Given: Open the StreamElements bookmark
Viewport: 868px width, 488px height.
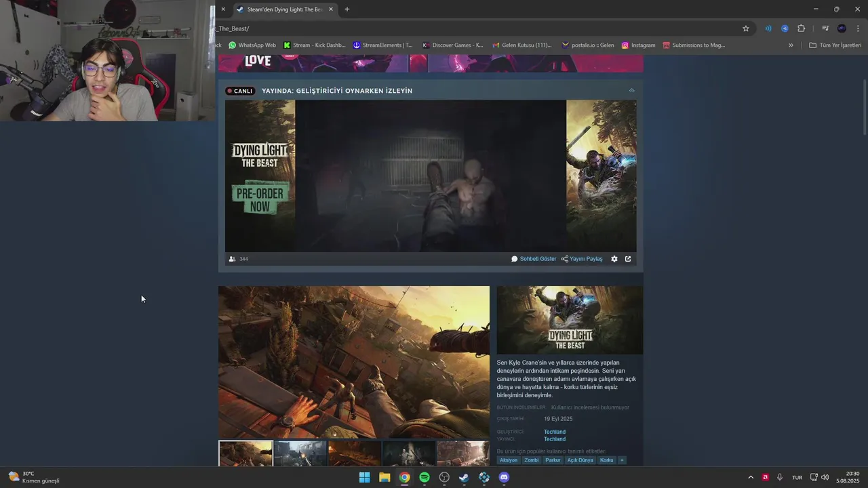Looking at the screenshot, I should click(x=382, y=45).
